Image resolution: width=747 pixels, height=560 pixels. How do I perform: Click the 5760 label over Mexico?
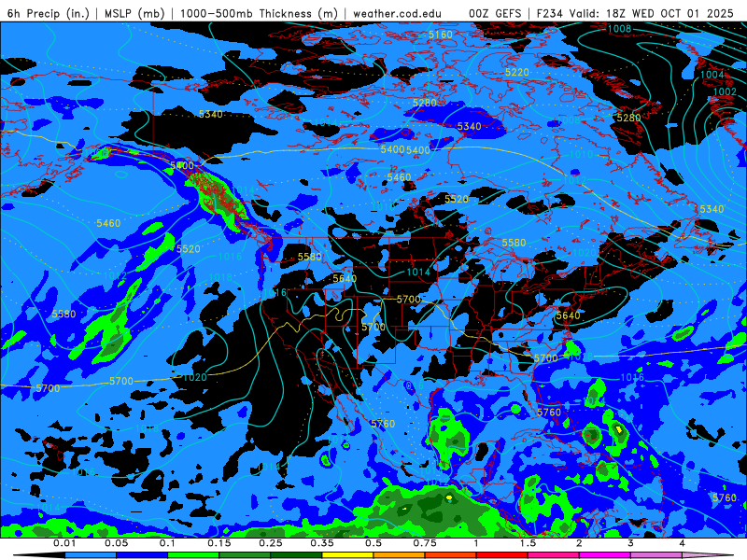pyautogui.click(x=383, y=424)
